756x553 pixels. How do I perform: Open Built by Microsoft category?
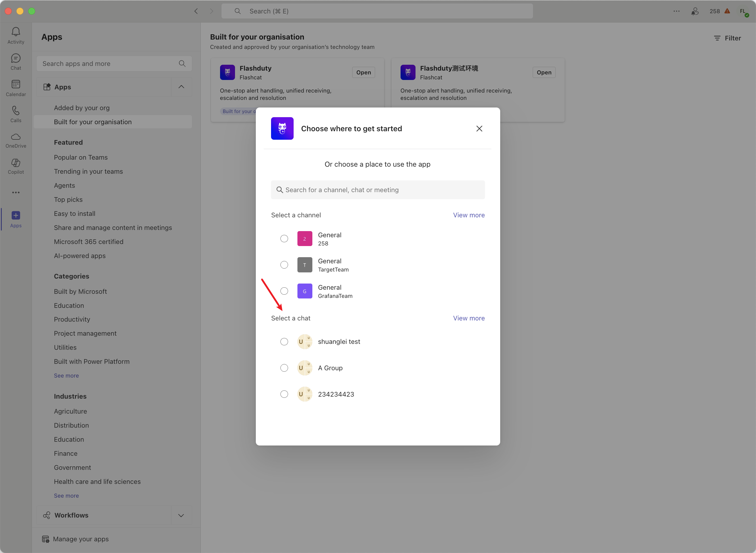80,291
